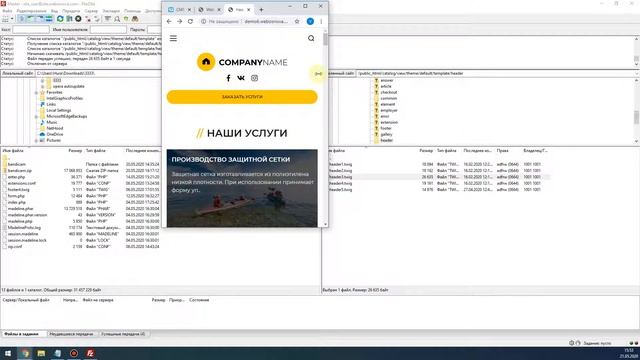Image resolution: width=640 pixels, height=360 pixels.
Task: Disconnect from server icon in FileZilla
Action: point(87,19)
